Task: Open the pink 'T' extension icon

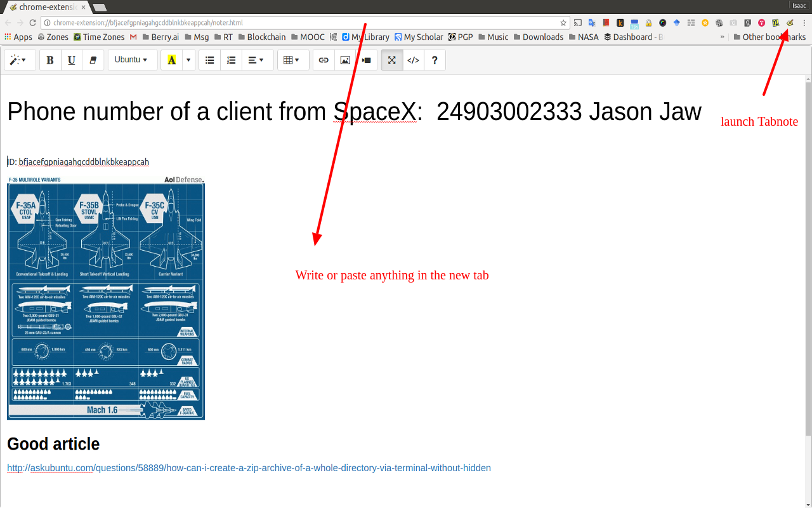Action: click(x=761, y=23)
